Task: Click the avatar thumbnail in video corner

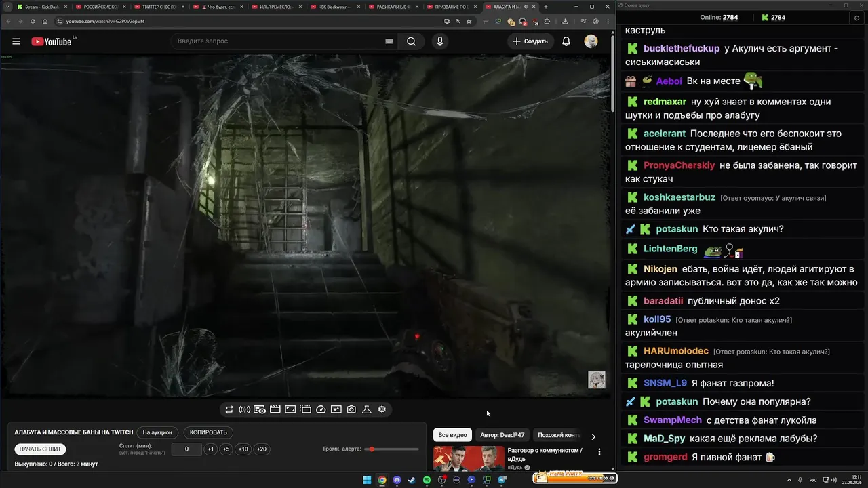Action: point(596,380)
